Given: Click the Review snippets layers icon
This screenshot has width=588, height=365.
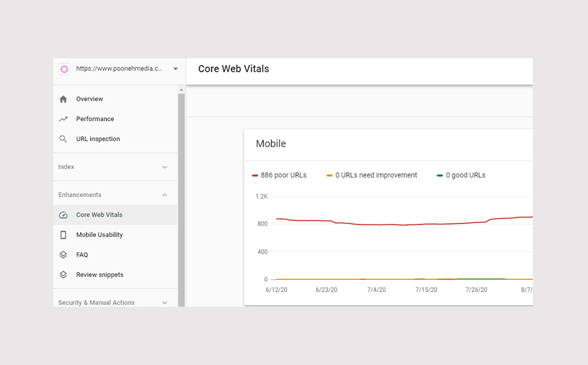Looking at the screenshot, I should [x=63, y=274].
